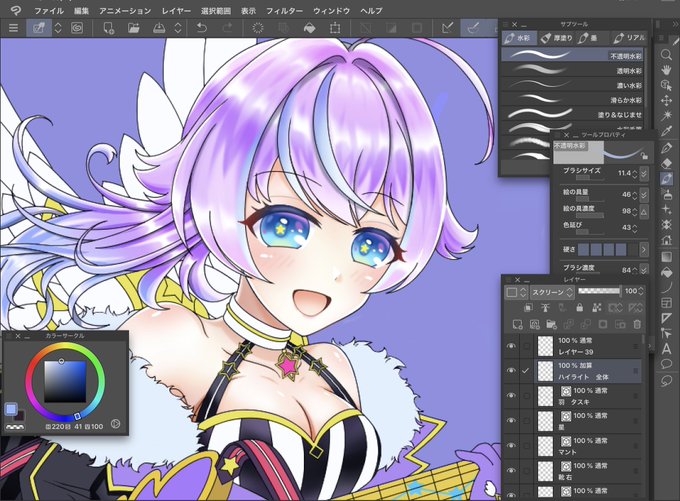680x501 pixels.
Task: Select the Balloon tool
Action: point(667,364)
